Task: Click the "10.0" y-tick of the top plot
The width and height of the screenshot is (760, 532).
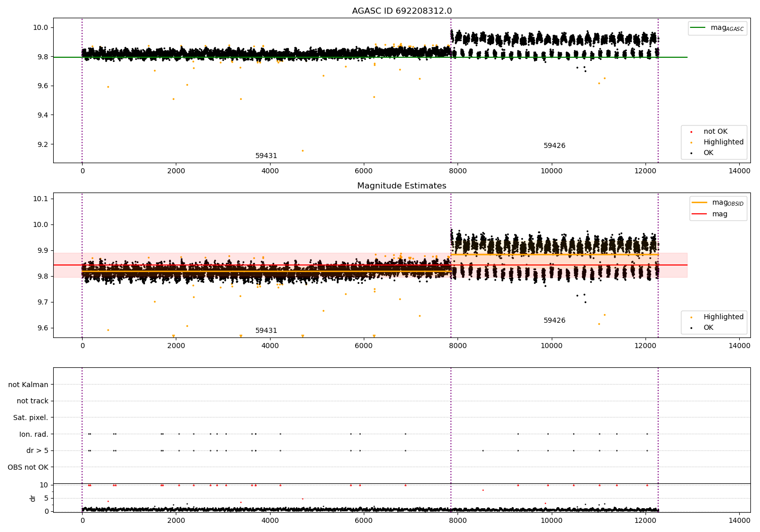Action: coord(40,28)
